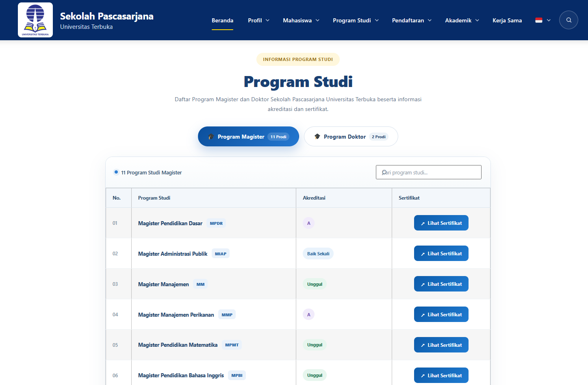The height and width of the screenshot is (385, 588).
Task: Expand the Mahasiswa dropdown menu
Action: (301, 20)
